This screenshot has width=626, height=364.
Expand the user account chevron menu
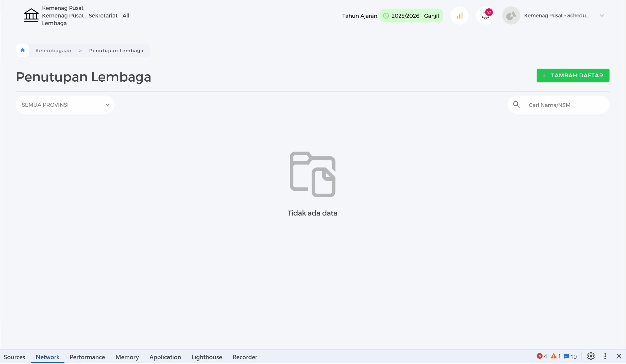point(602,16)
